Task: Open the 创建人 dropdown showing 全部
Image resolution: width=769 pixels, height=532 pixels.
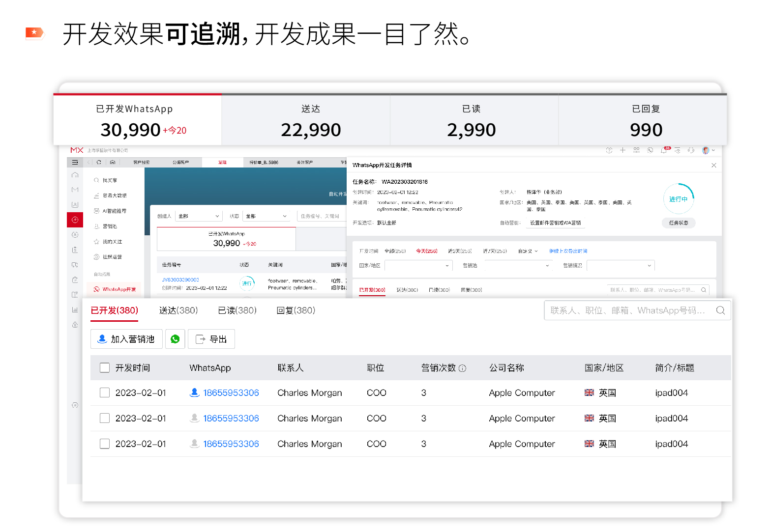Action: coord(199,216)
